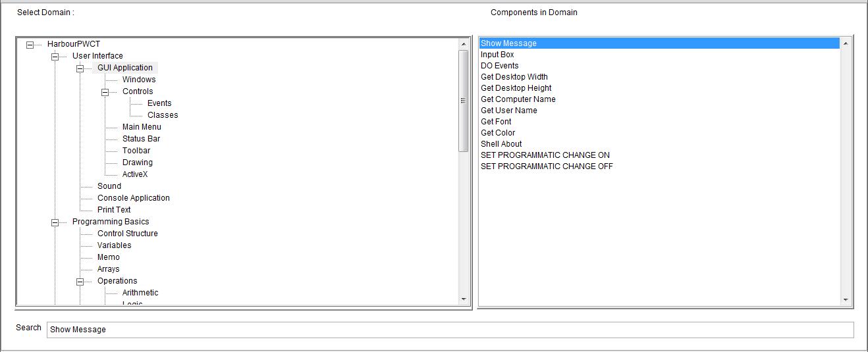Image resolution: width=868 pixels, height=352 pixels.
Task: Collapse the User Interface tree node
Action: (x=55, y=57)
